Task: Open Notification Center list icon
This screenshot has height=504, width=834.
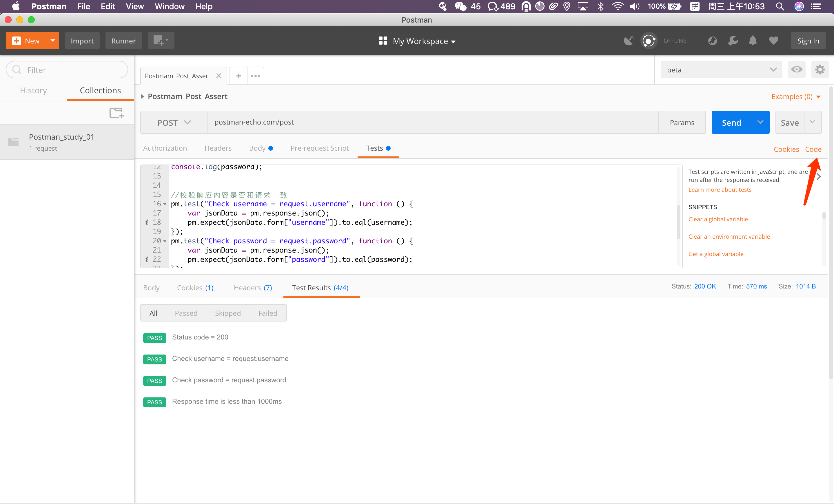Action: coord(816,6)
